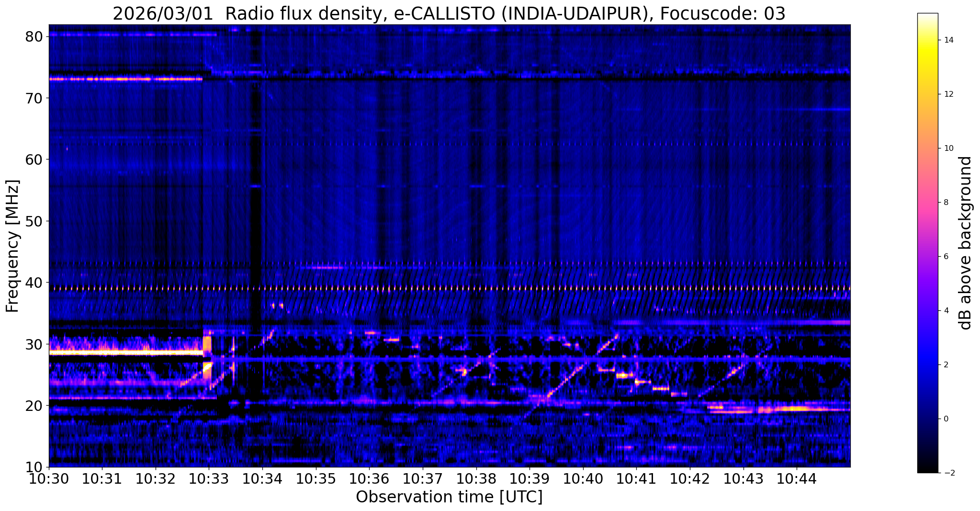Click the purple region of the colorbar near 5 dB
Image resolution: width=980 pixels, height=511 pixels.
(927, 284)
